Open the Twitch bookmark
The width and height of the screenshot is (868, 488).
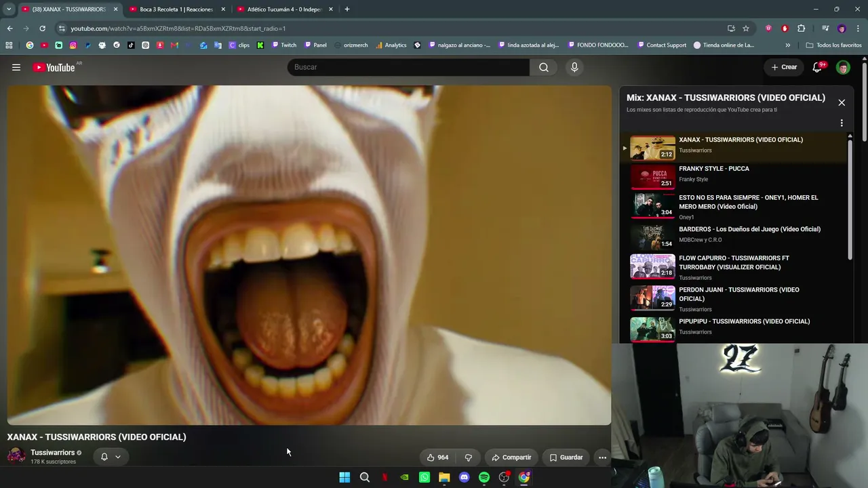[x=284, y=45]
